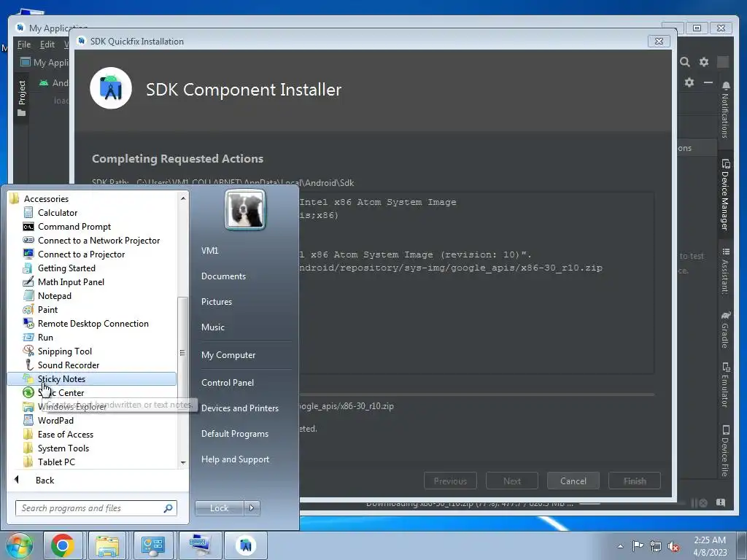Open Calculator from Accessories
The width and height of the screenshot is (747, 560).
(57, 213)
